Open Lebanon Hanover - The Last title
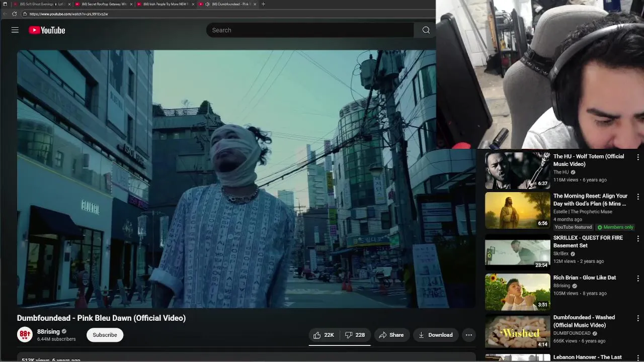This screenshot has width=644, height=362. 588,357
